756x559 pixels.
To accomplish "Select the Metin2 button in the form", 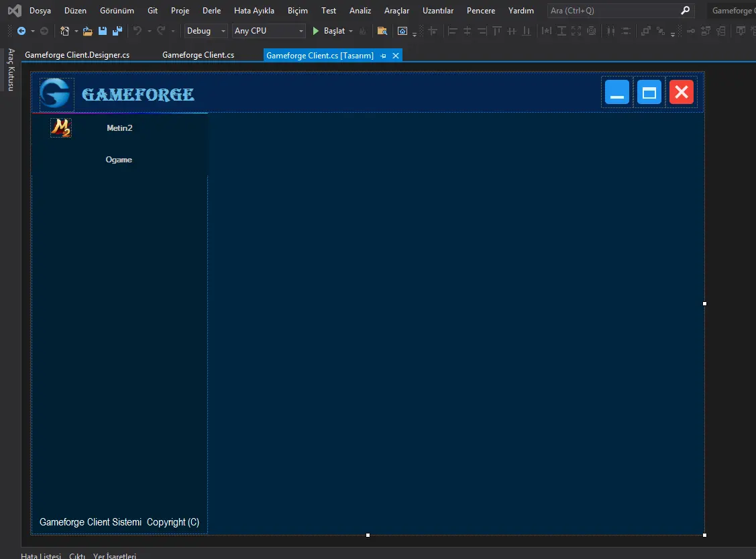I will (x=119, y=128).
